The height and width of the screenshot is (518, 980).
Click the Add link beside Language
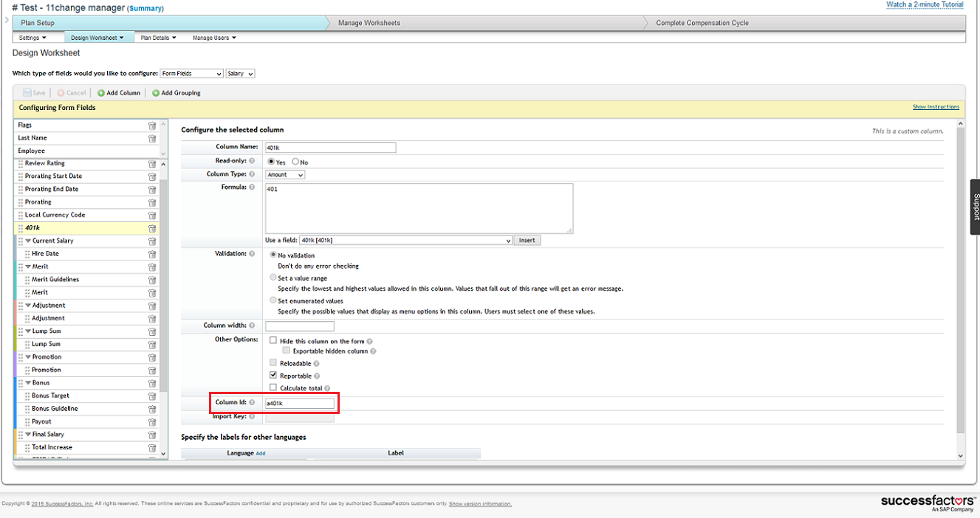(x=261, y=453)
